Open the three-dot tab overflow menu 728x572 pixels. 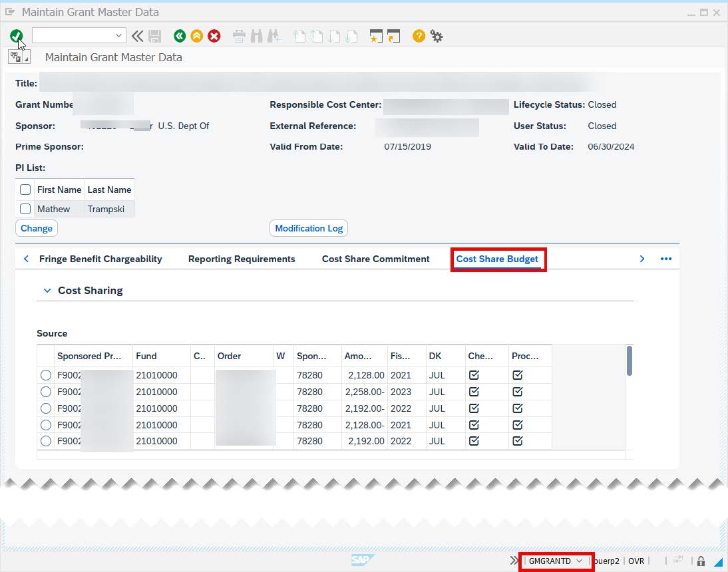point(666,259)
